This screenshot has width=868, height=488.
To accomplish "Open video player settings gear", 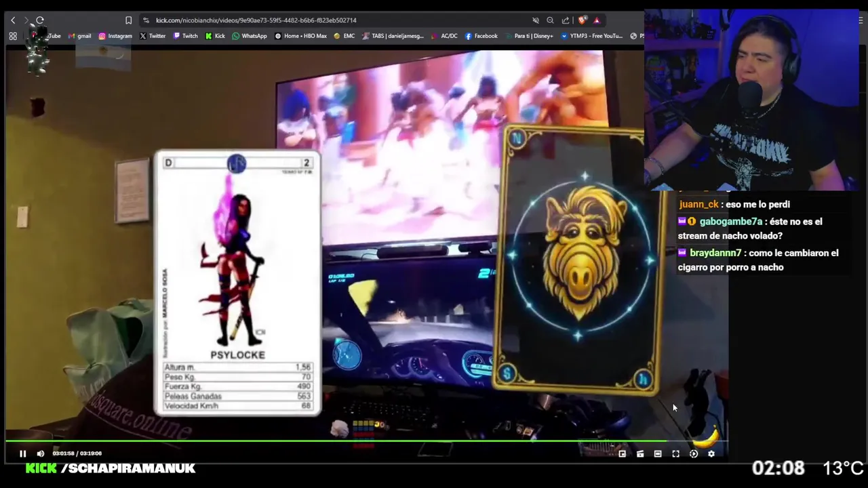I will (x=711, y=454).
